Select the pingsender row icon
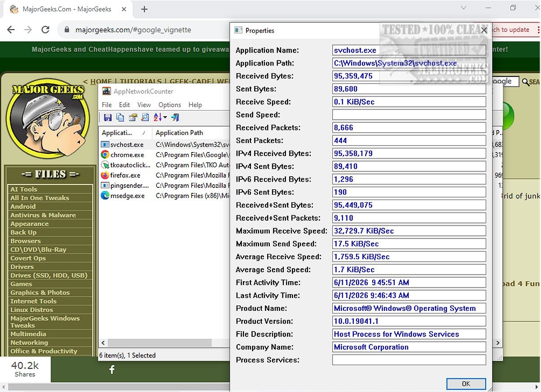This screenshot has width=541, height=392. coord(105,185)
